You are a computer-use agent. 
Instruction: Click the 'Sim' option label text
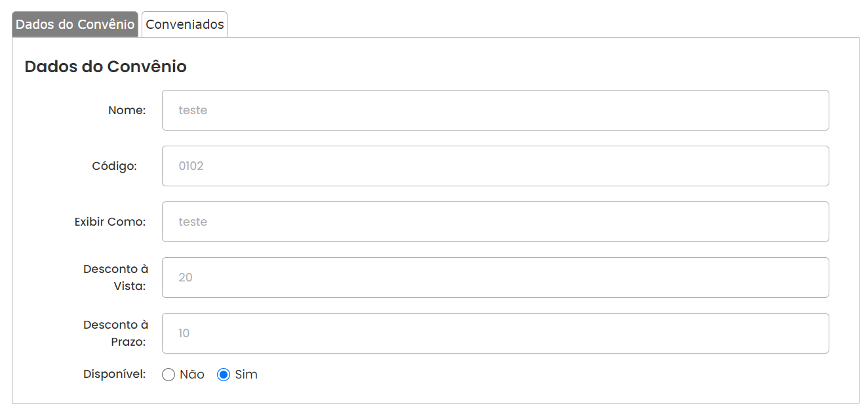tap(246, 375)
